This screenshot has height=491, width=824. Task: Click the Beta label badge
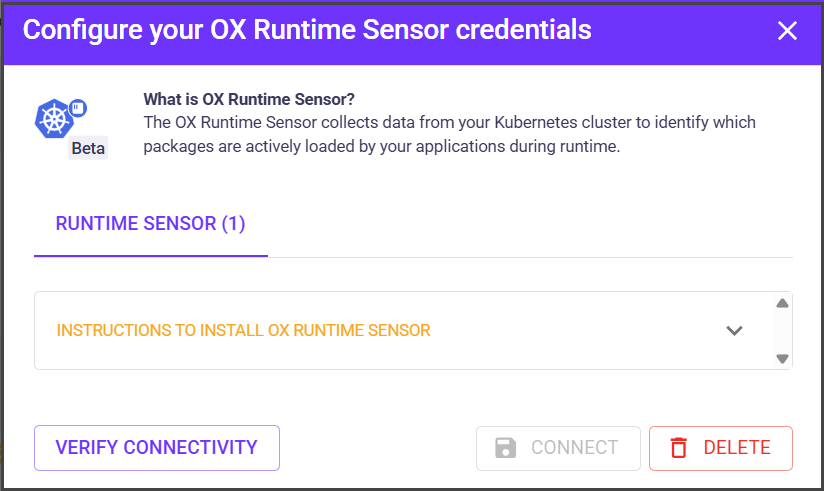pyautogui.click(x=88, y=149)
